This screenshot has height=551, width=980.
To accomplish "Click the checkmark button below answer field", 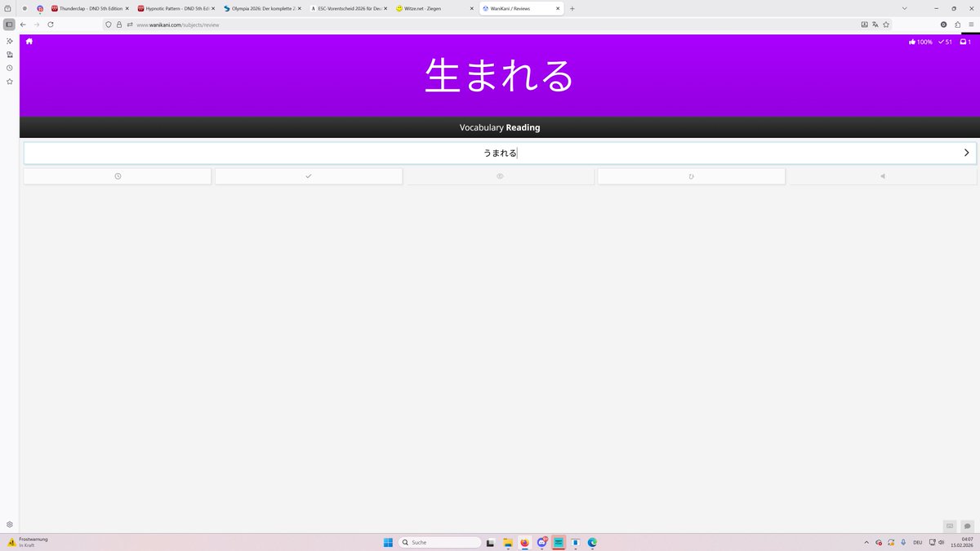I will pos(309,176).
